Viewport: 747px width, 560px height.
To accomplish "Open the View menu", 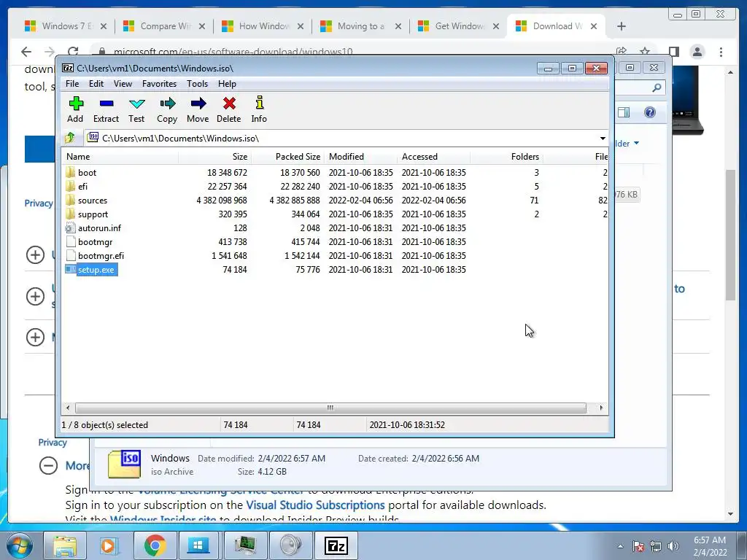I will (123, 84).
